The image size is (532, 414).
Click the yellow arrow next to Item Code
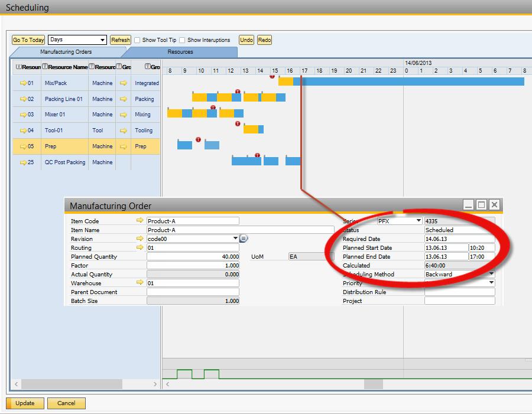pos(140,221)
